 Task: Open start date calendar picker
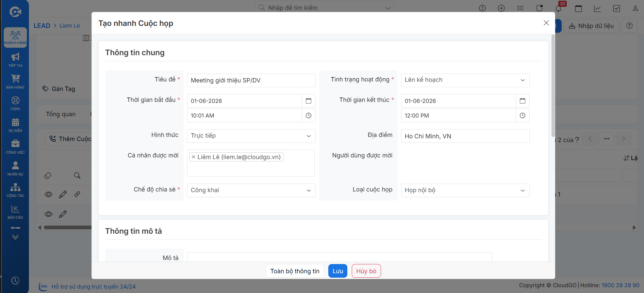tap(309, 101)
